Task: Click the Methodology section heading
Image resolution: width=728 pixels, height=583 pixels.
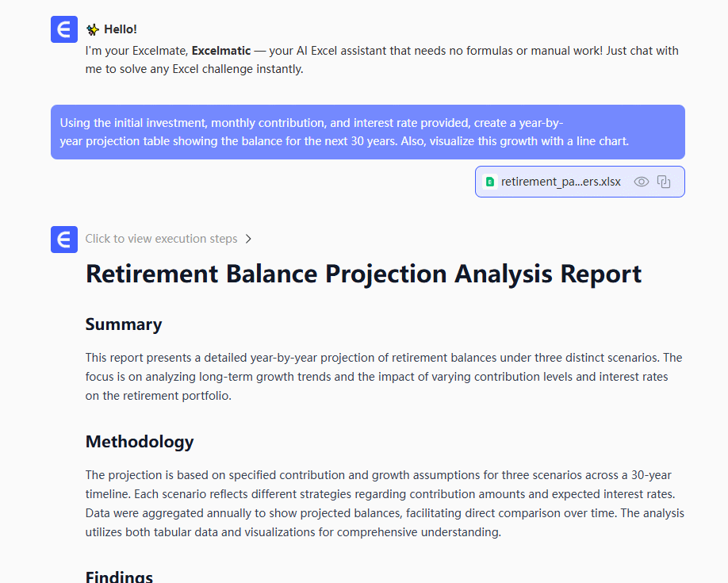Action: tap(140, 441)
